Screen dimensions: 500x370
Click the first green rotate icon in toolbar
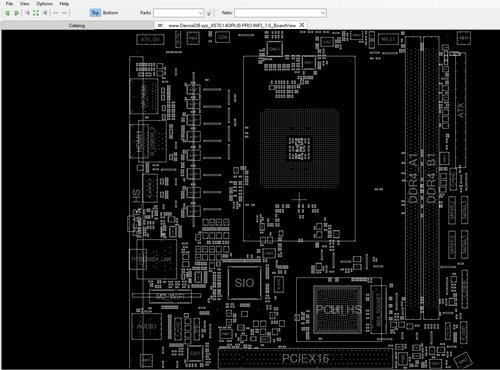click(x=7, y=13)
